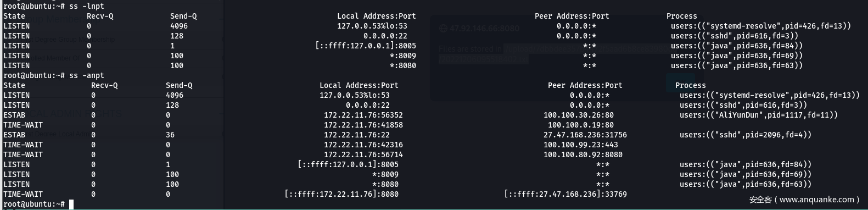Click the "ss -lnpt" command text
Screen dimensions: 868x210
86,6
